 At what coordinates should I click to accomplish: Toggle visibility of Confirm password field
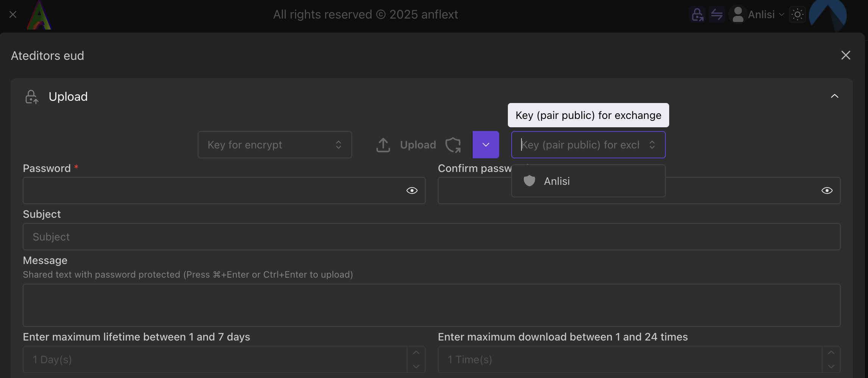(x=827, y=191)
